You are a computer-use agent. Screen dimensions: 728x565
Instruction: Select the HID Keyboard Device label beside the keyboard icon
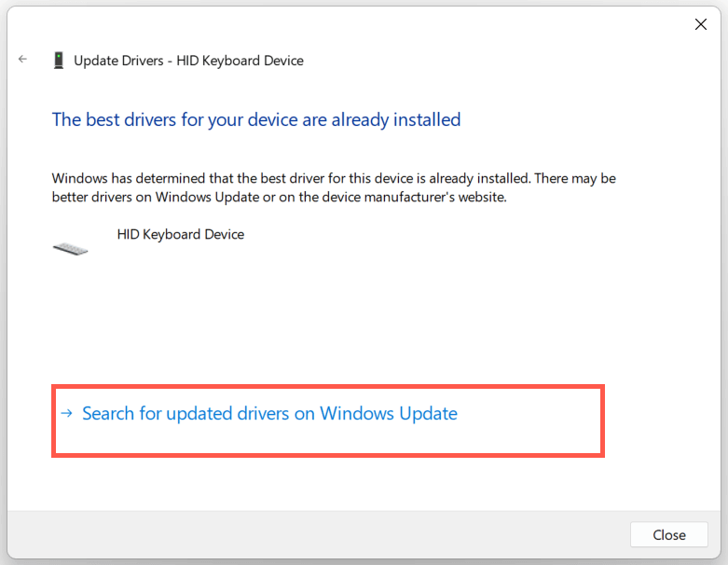(x=180, y=234)
